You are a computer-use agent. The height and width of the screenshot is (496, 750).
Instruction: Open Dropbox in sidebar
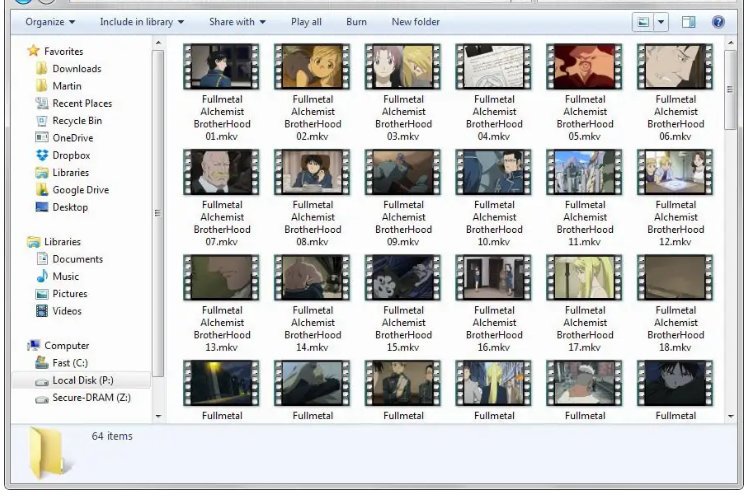click(71, 155)
